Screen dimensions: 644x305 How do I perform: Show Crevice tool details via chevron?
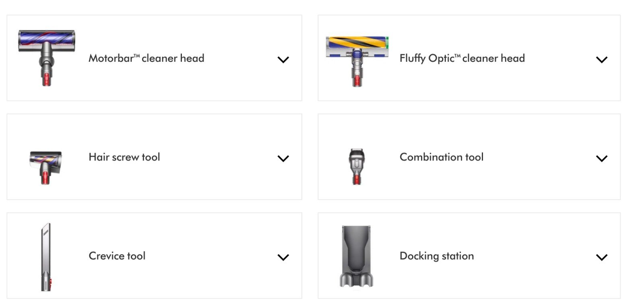pyautogui.click(x=283, y=257)
